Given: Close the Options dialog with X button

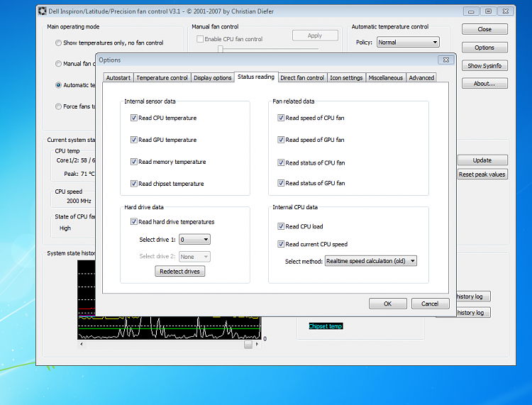Looking at the screenshot, I should click(446, 60).
